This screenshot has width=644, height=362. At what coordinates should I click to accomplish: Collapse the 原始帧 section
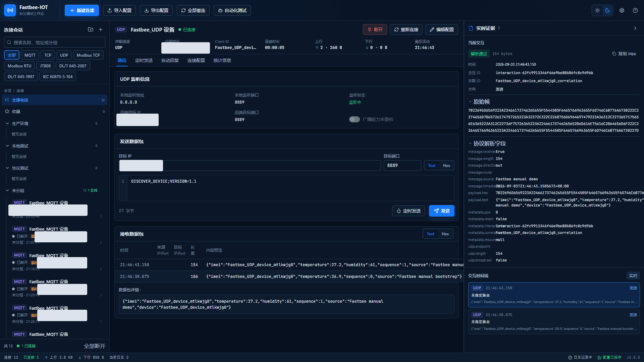470,102
